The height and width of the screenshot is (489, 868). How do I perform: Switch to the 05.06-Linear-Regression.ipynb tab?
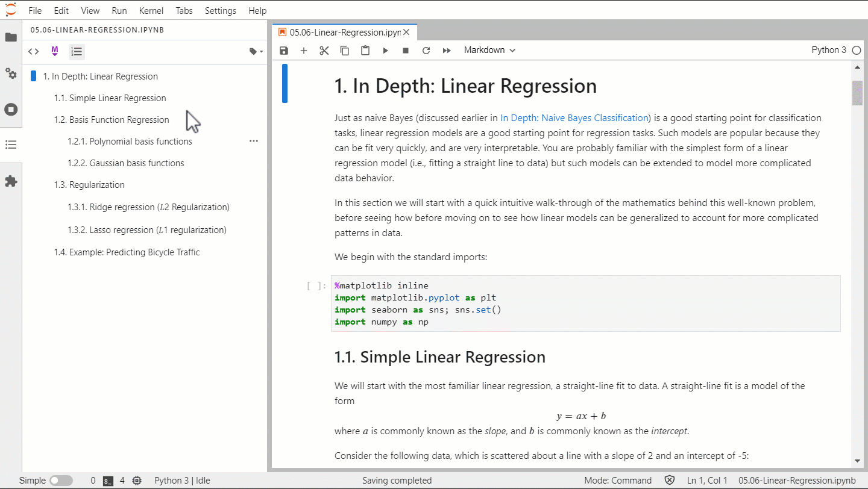click(341, 31)
